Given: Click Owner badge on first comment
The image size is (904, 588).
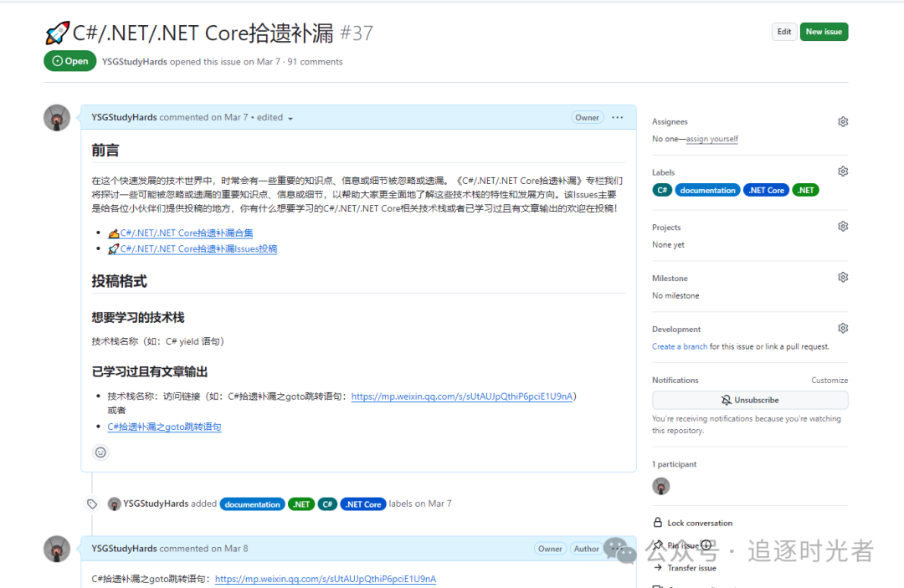Looking at the screenshot, I should (587, 117).
